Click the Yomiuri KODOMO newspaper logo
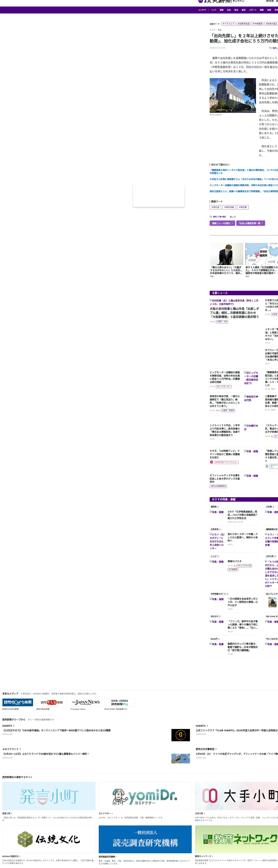Screen dimensions: 278x868 [18, 702]
